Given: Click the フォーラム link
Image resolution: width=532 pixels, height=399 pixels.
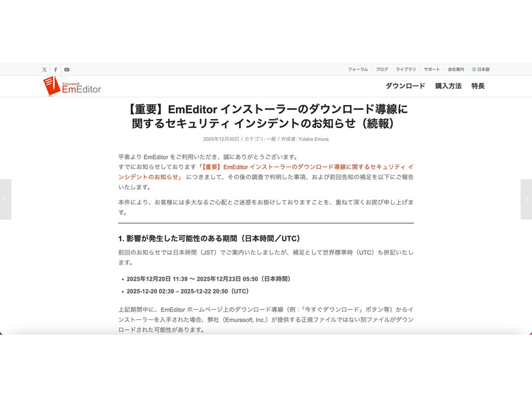Looking at the screenshot, I should click(x=357, y=69).
